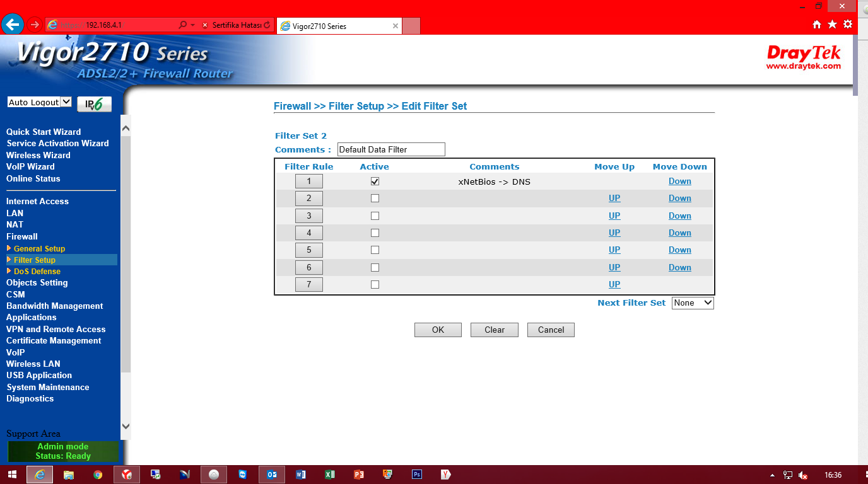Image resolution: width=868 pixels, height=484 pixels.
Task: Click the filter set Comments text field
Action: (391, 149)
